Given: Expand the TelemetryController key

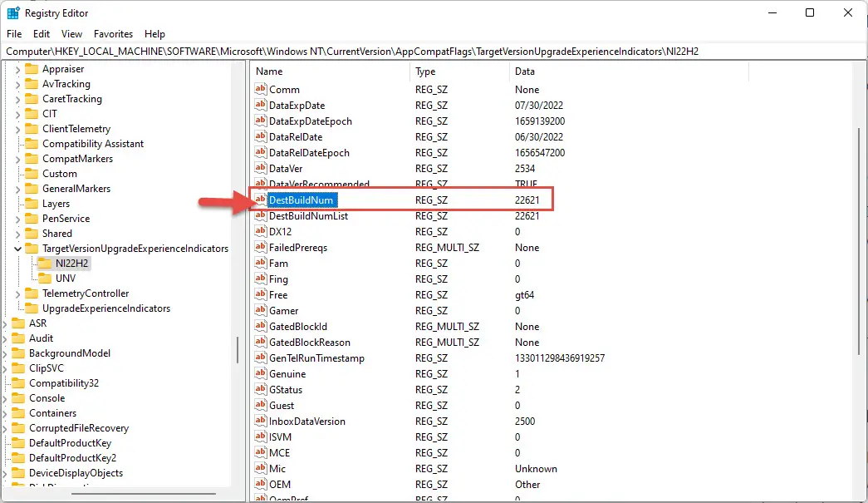Looking at the screenshot, I should tap(17, 293).
